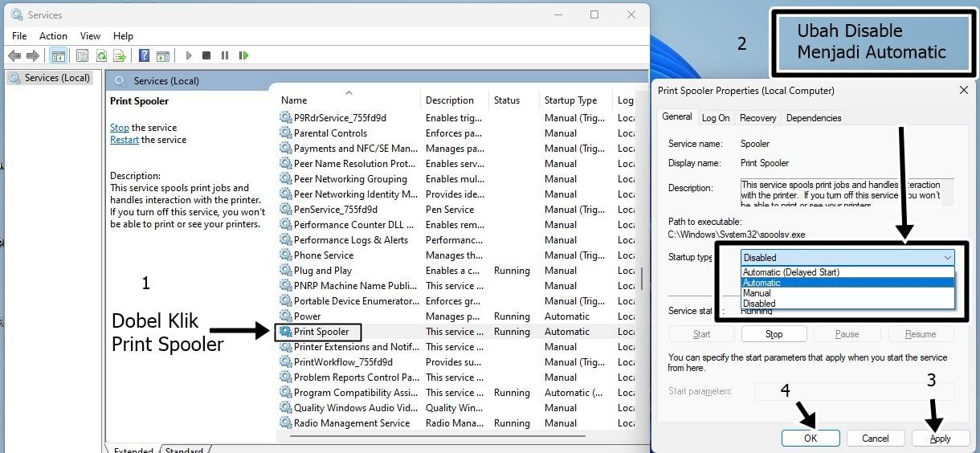Click the Start parameters input field
This screenshot has height=453, width=980.
click(855, 392)
